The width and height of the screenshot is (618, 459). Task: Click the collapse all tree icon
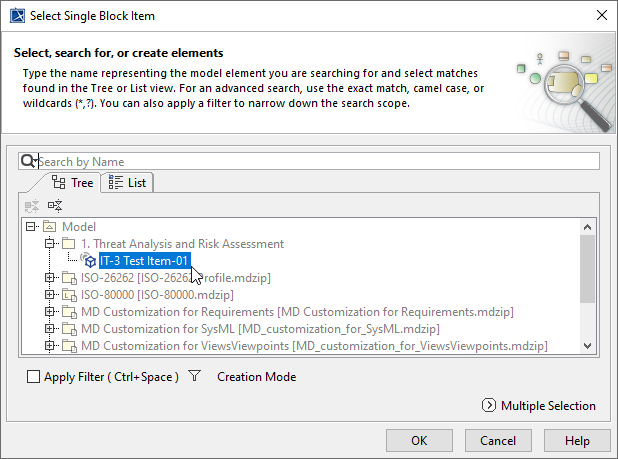31,205
